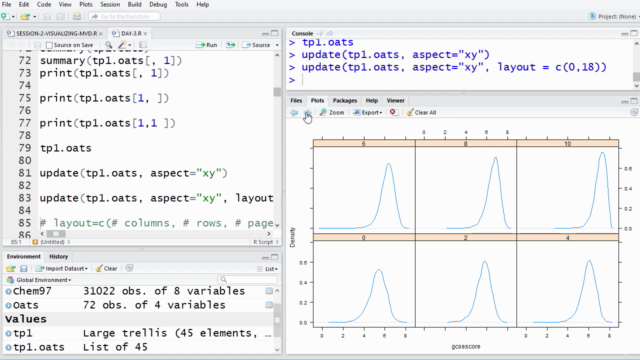Switch to the Packages tab
The height and width of the screenshot is (360, 640).
pos(344,100)
